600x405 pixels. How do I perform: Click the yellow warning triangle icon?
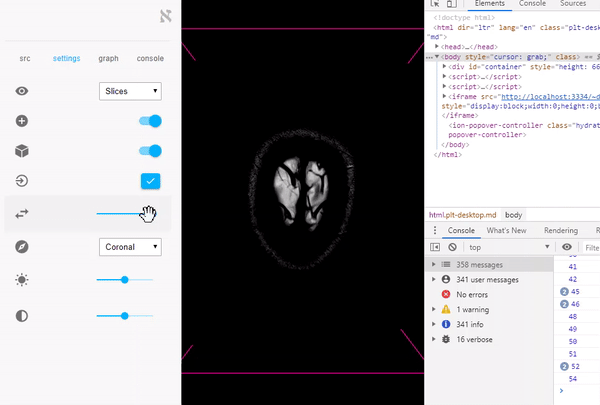pos(446,309)
